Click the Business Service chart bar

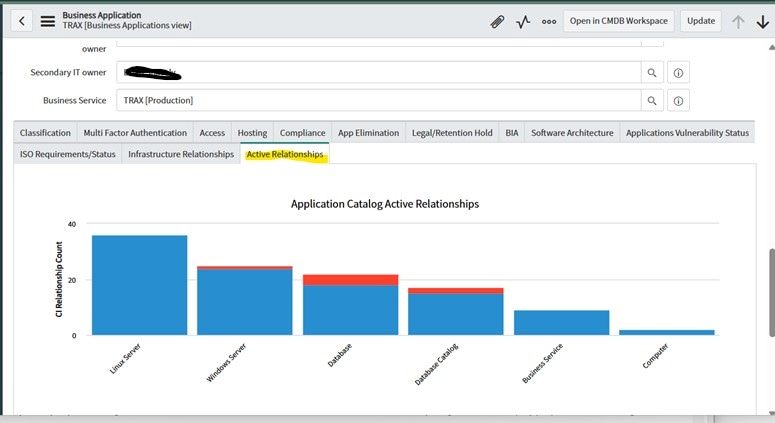tap(561, 323)
